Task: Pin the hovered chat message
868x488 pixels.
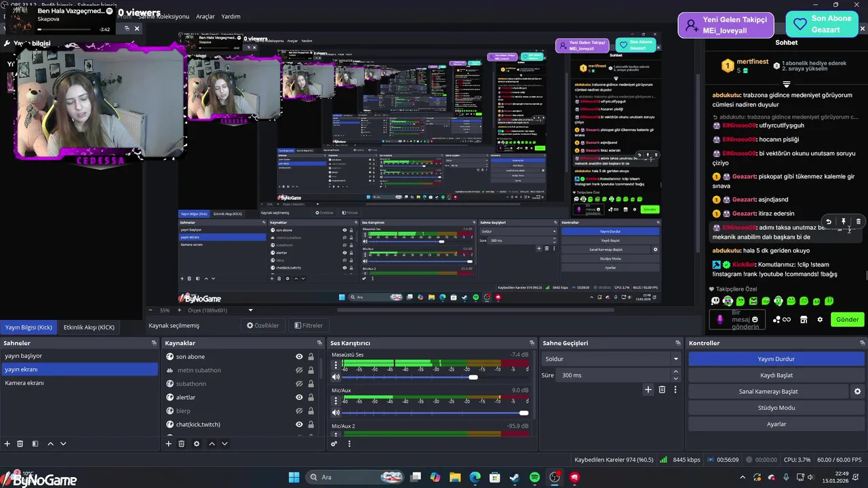Action: tap(844, 222)
